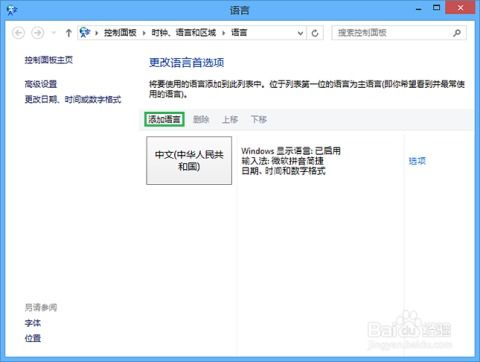This screenshot has width=480, height=362.
Task: Click the text 输入法: 微软拼音简捷
Action: coord(282,161)
